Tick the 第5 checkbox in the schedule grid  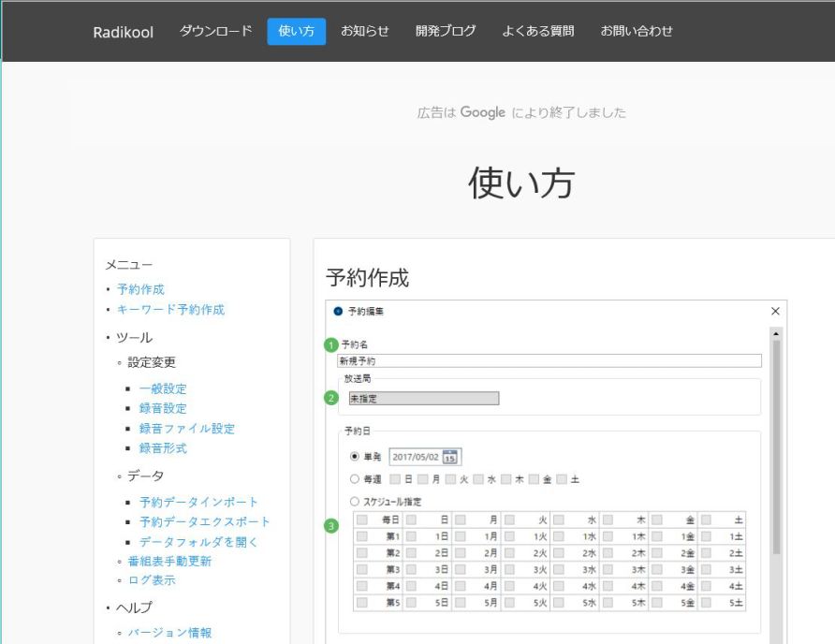(x=362, y=603)
